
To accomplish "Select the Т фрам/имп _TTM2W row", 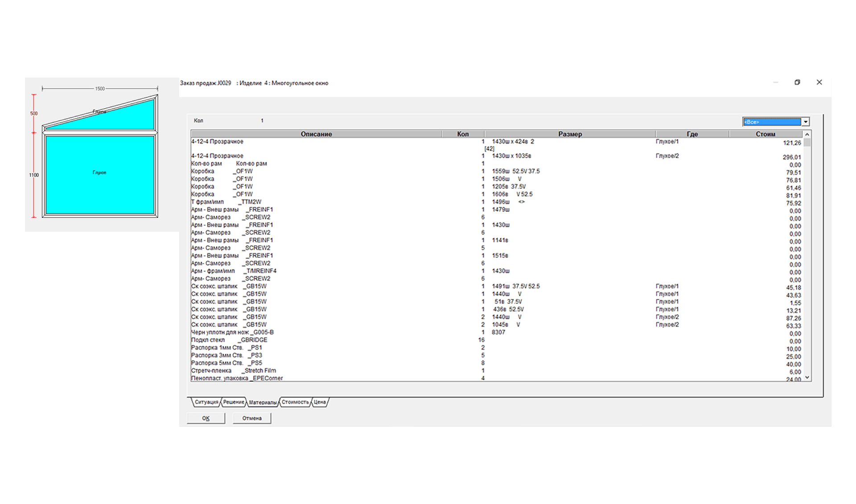I will pos(226,202).
